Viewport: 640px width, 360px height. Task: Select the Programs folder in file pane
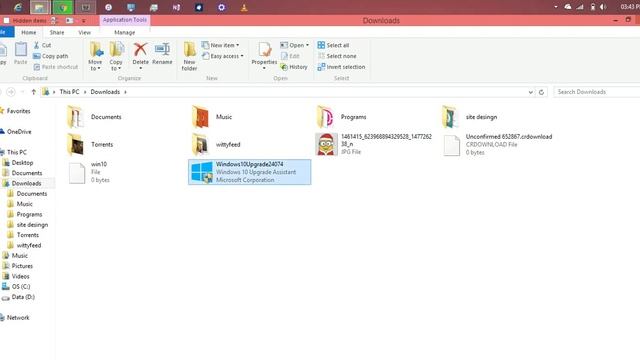342,117
